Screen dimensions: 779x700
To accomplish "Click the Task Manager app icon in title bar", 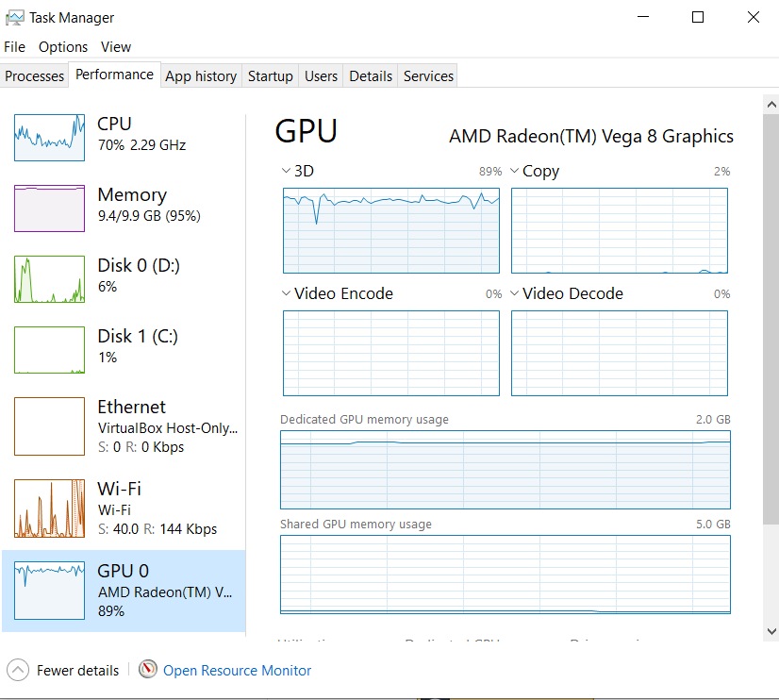I will 14,18.
